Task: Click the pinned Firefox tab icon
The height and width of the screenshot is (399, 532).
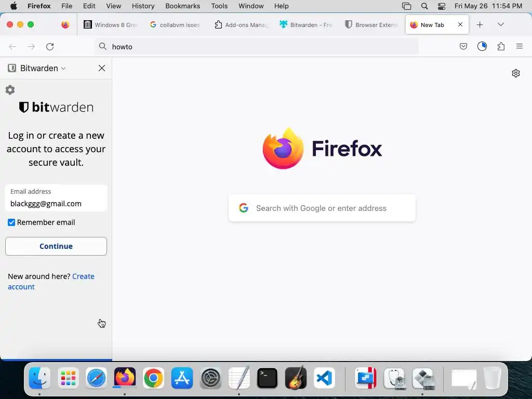Action: pyautogui.click(x=65, y=25)
